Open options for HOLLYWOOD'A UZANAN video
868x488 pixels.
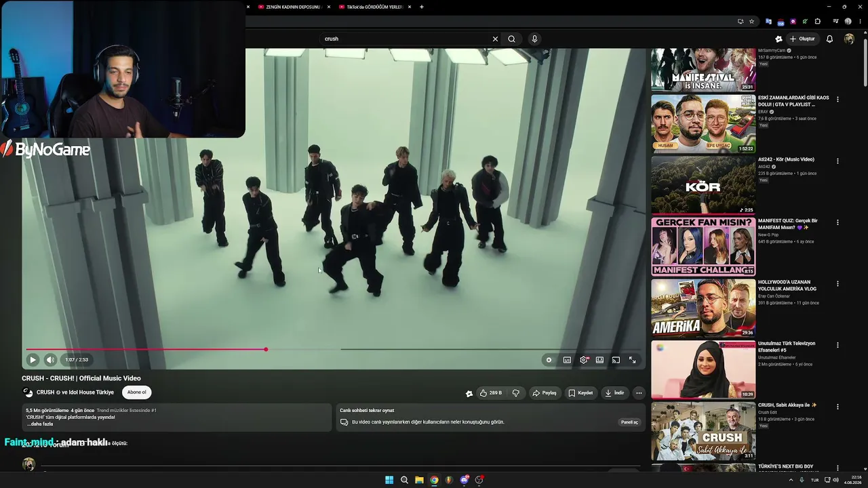click(837, 284)
